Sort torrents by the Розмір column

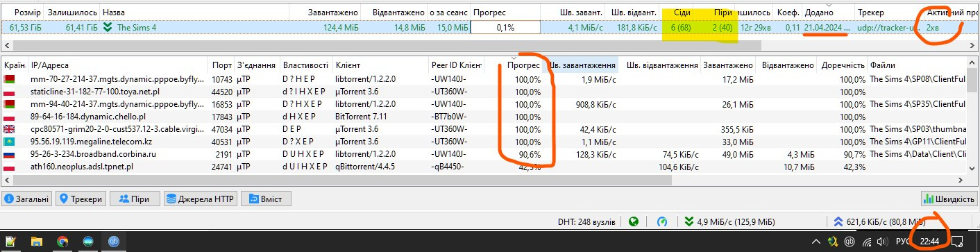[22, 12]
